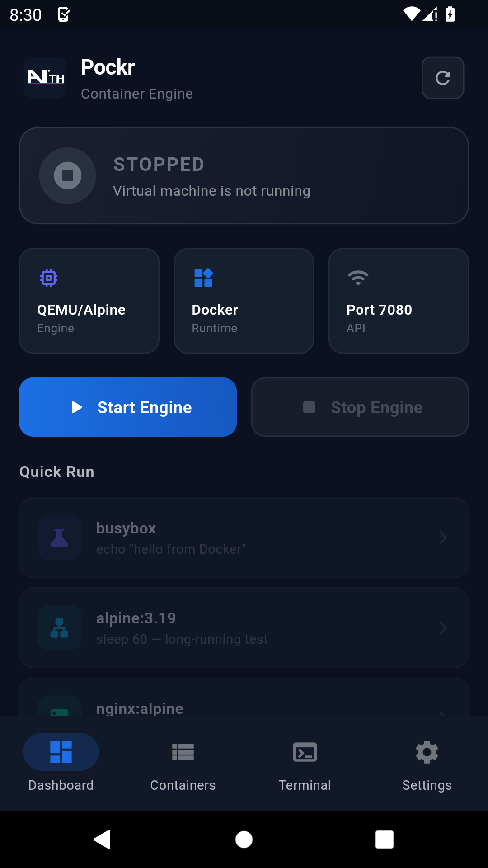The height and width of the screenshot is (868, 488).
Task: Select the Dashboard tab
Action: [x=61, y=763]
